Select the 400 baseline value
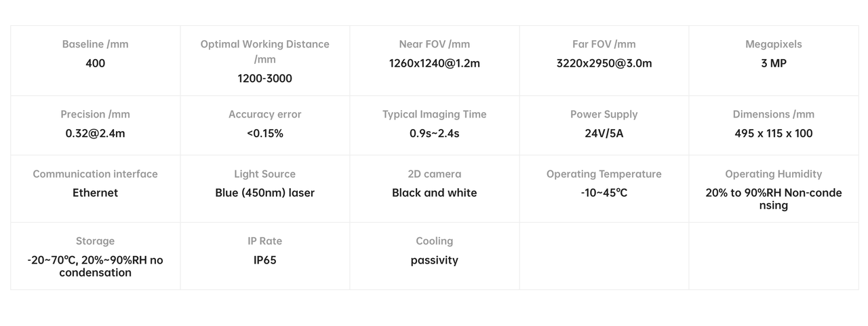The height and width of the screenshot is (326, 868). point(95,63)
